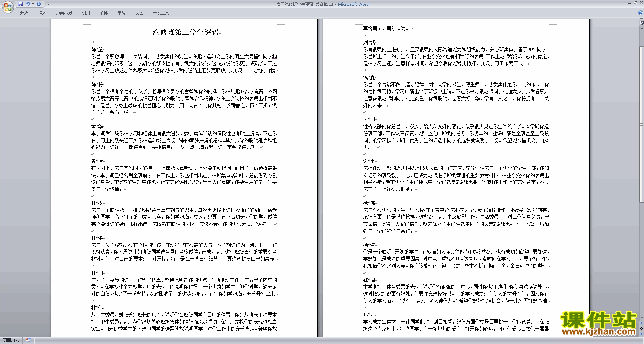The width and height of the screenshot is (644, 344).
Task: Jump to previous page with double-up arrows
Action: click(642, 323)
